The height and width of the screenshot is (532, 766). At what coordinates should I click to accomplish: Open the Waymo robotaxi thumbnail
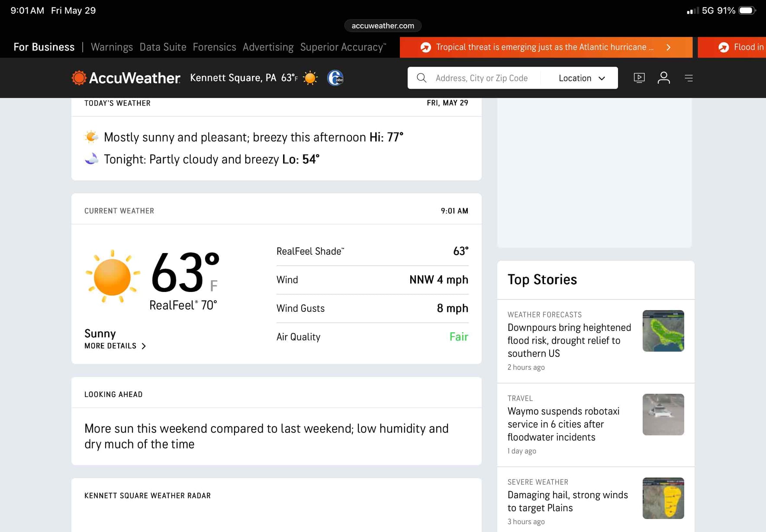(663, 414)
